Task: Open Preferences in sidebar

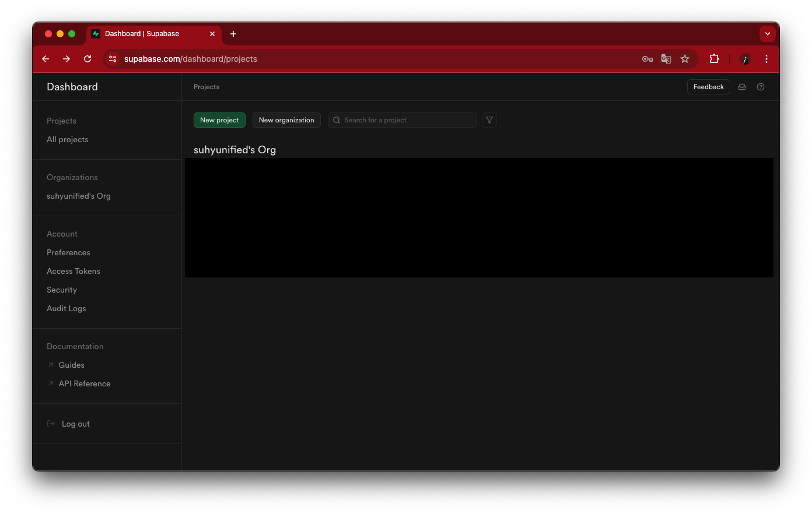Action: coord(68,252)
